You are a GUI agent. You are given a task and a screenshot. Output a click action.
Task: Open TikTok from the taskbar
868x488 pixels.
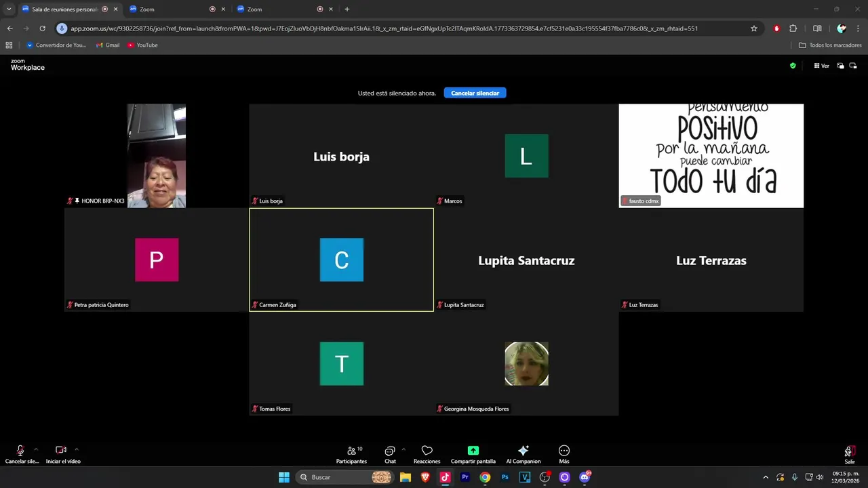click(x=445, y=477)
